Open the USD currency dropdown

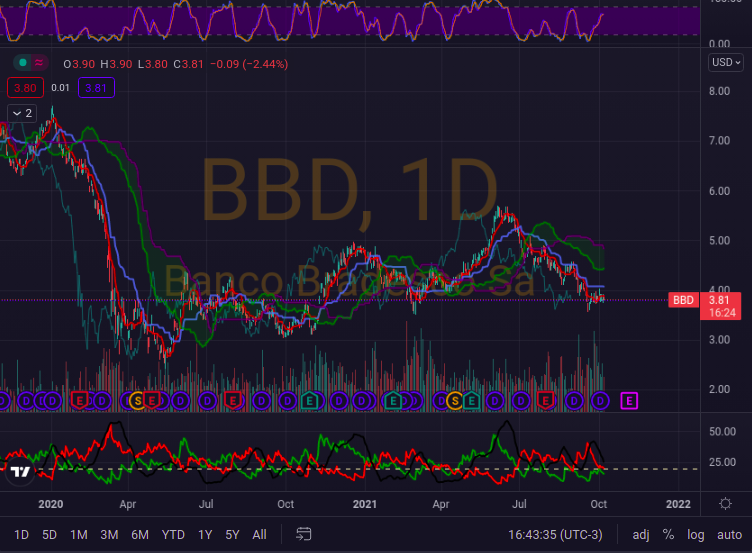726,62
